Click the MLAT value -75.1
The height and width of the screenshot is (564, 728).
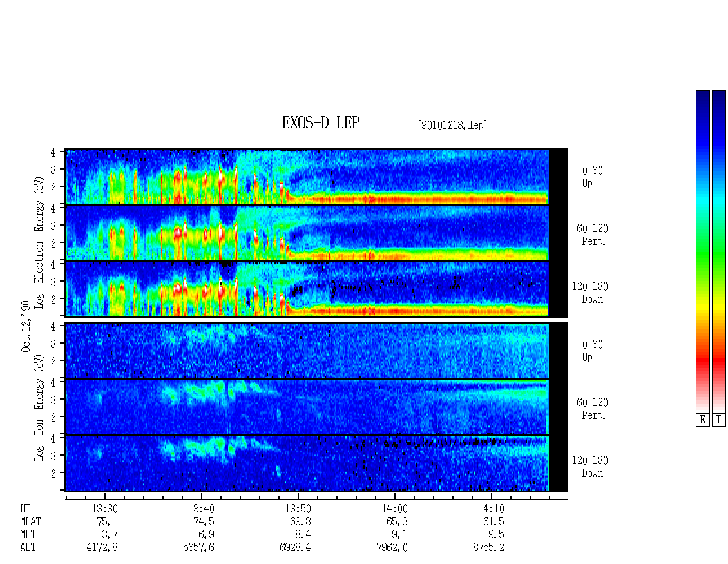pos(104,521)
